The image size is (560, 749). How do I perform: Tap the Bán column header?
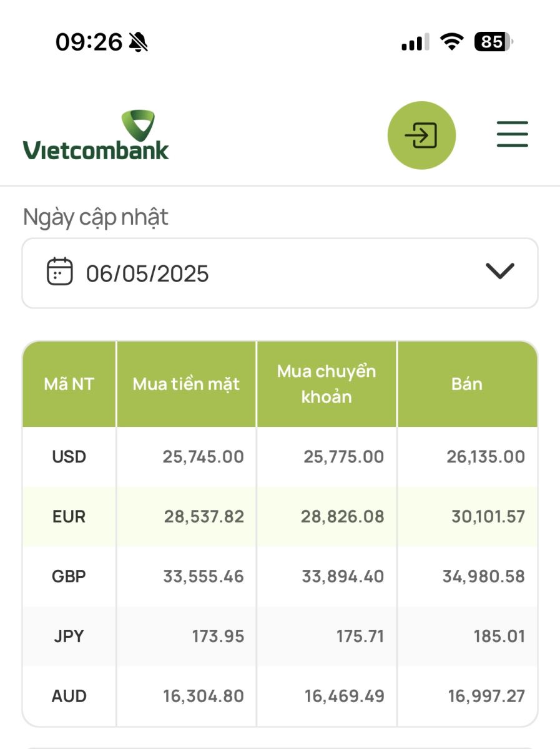pos(467,384)
